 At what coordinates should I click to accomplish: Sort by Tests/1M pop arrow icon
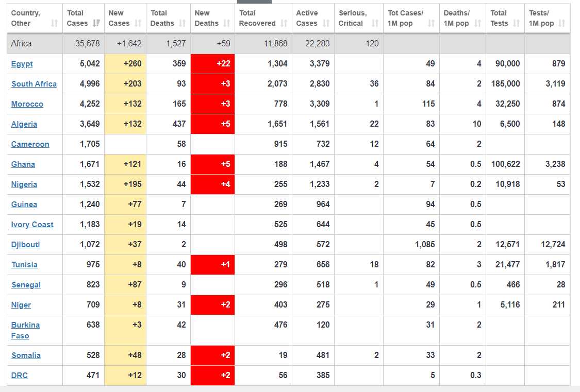(561, 23)
